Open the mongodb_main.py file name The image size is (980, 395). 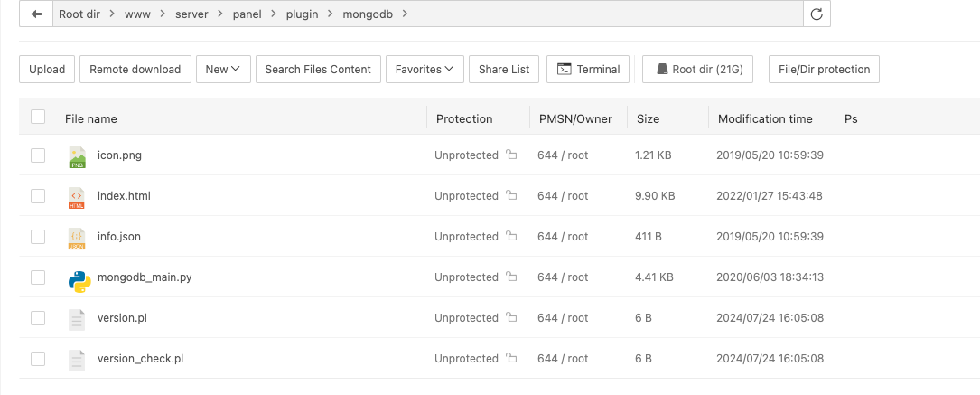(x=145, y=277)
